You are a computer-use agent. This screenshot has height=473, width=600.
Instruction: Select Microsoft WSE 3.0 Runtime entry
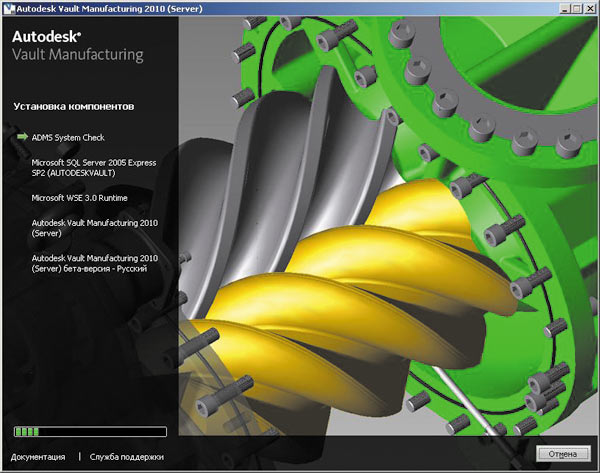(x=79, y=198)
